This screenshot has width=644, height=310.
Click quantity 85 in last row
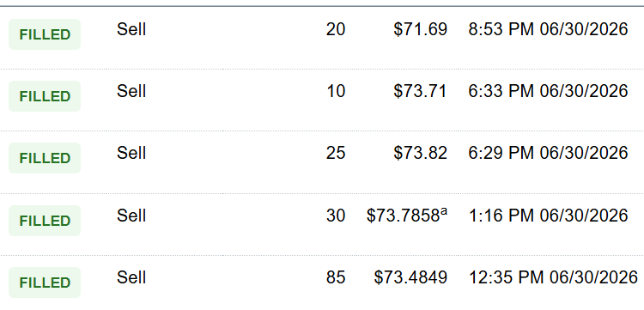336,277
